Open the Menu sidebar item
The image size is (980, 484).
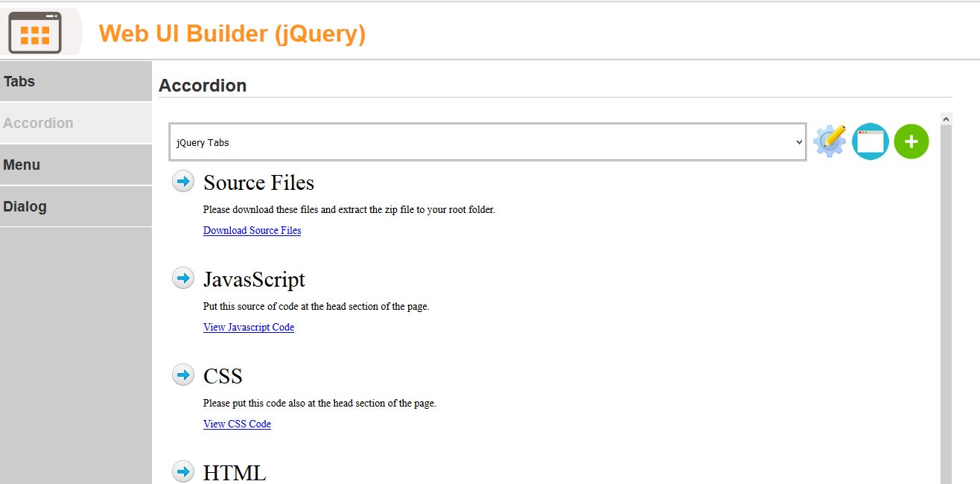(76, 165)
